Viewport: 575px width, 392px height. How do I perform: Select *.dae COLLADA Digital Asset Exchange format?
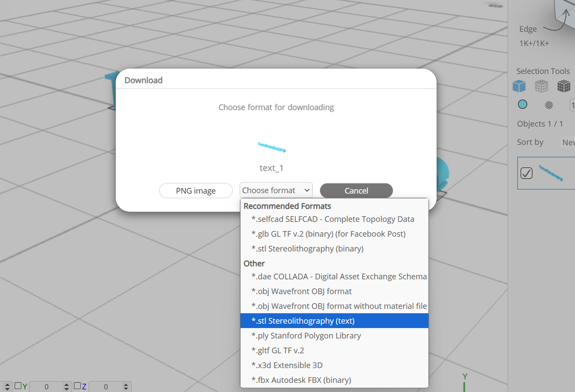click(x=339, y=277)
